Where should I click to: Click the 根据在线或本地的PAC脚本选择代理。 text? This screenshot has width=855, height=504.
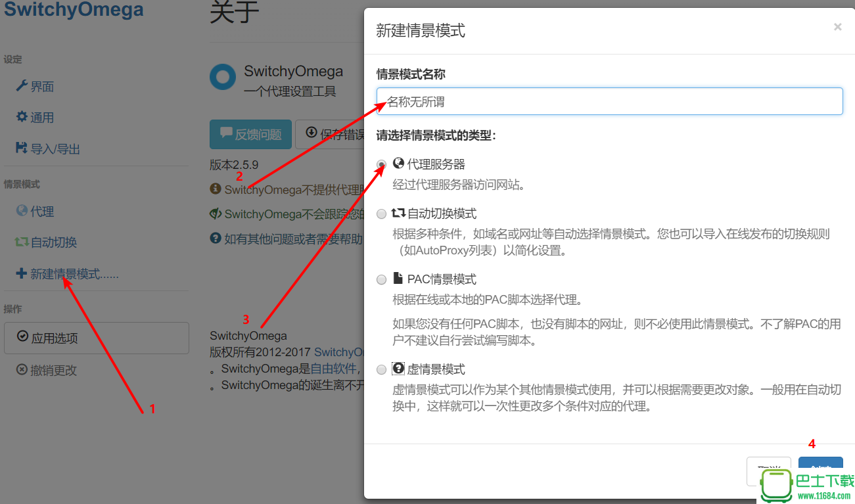click(488, 300)
